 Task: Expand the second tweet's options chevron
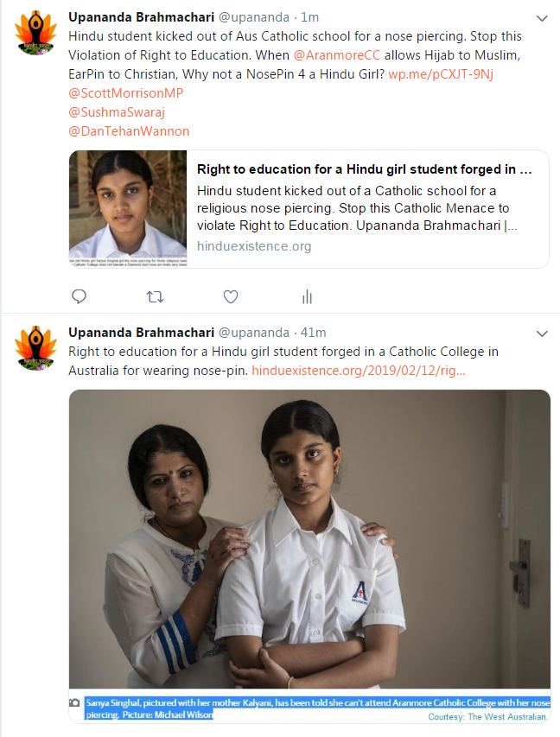pos(542,334)
